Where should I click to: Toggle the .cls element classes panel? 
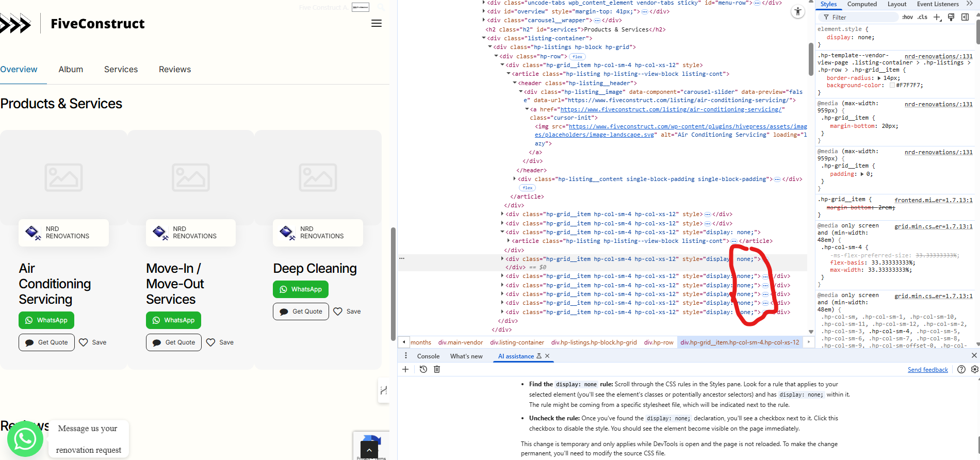pyautogui.click(x=922, y=17)
